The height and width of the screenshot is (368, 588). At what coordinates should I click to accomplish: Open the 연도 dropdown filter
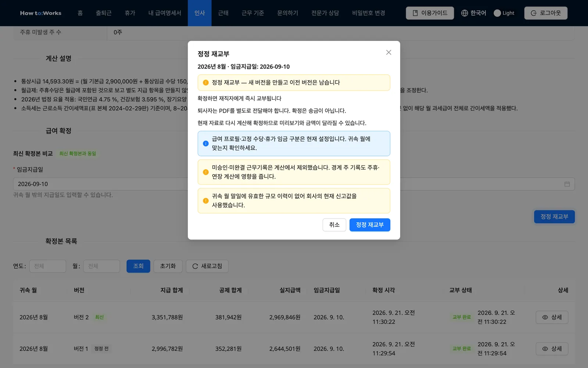tap(48, 266)
